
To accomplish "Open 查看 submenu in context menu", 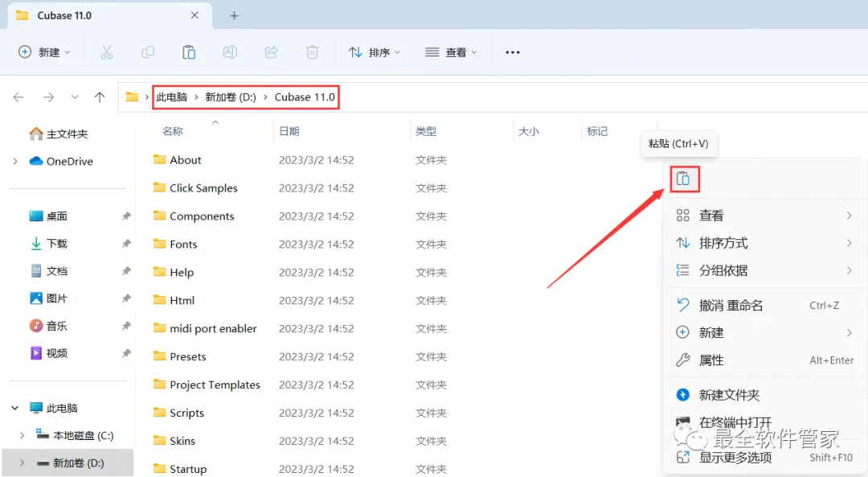I will coord(765,216).
